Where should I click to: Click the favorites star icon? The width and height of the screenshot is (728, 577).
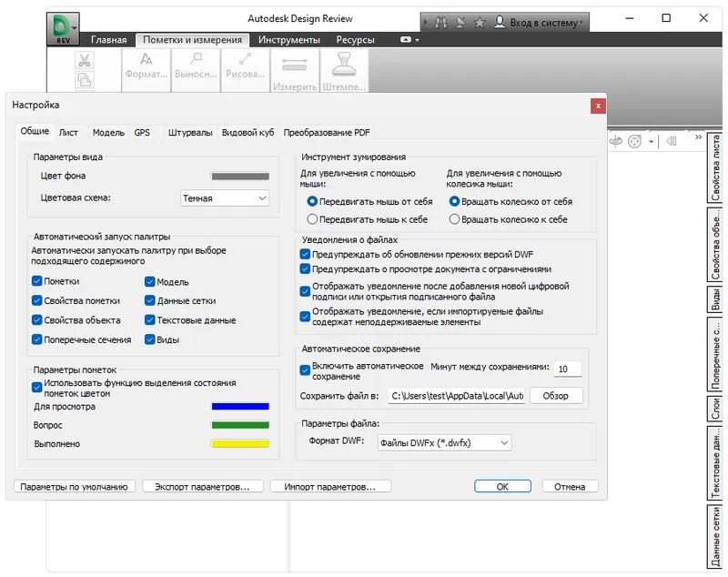pos(480,22)
